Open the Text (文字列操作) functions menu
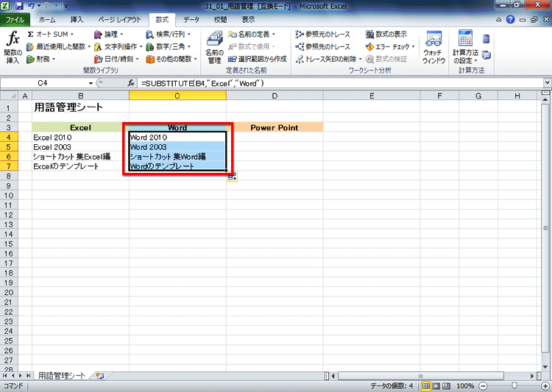The width and height of the screenshot is (552, 392). tap(118, 46)
